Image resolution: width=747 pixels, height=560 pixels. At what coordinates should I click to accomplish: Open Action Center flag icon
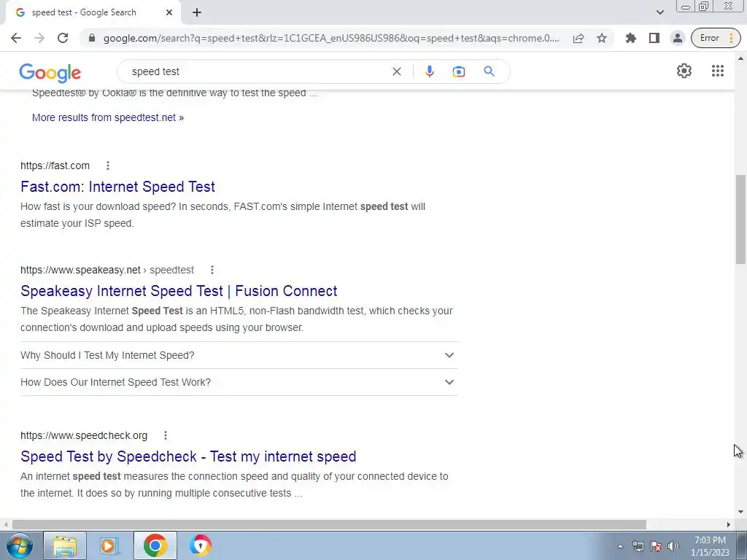656,546
